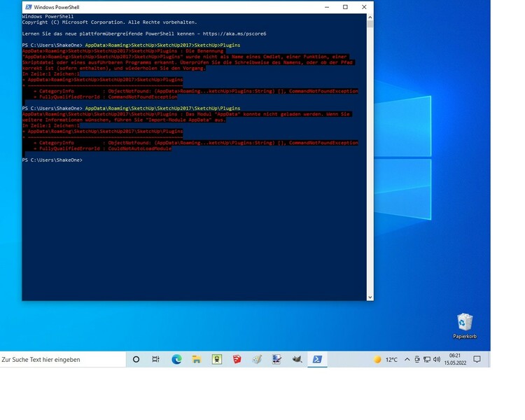Launch Microsoft Edge from the taskbar
Viewport: 525px width, 420px height.
coord(176,359)
